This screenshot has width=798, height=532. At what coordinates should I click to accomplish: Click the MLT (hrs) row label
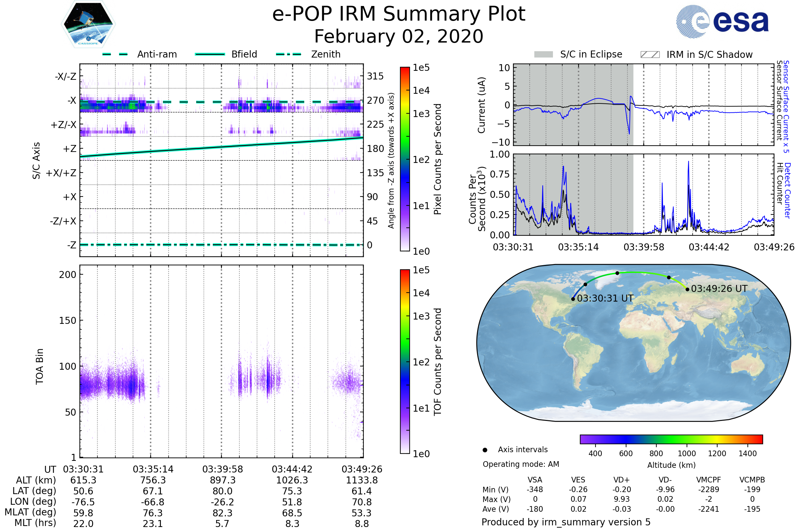(35, 523)
